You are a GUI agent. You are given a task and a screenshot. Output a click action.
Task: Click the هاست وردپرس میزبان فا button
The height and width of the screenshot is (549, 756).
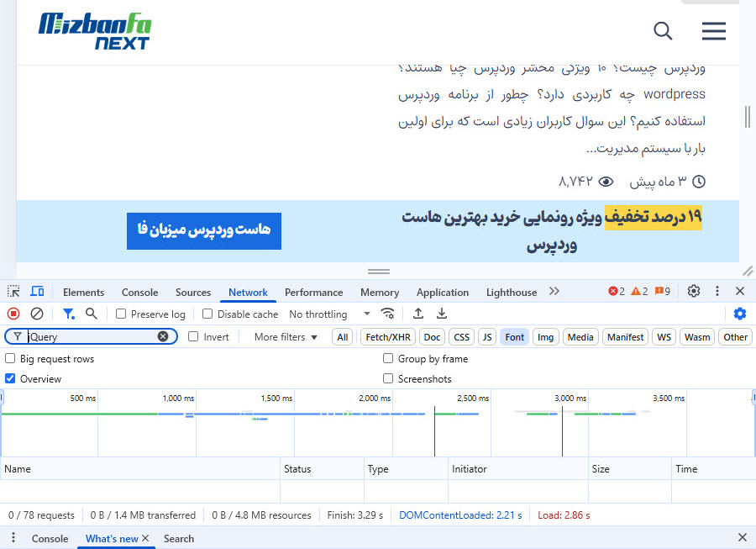coord(204,231)
